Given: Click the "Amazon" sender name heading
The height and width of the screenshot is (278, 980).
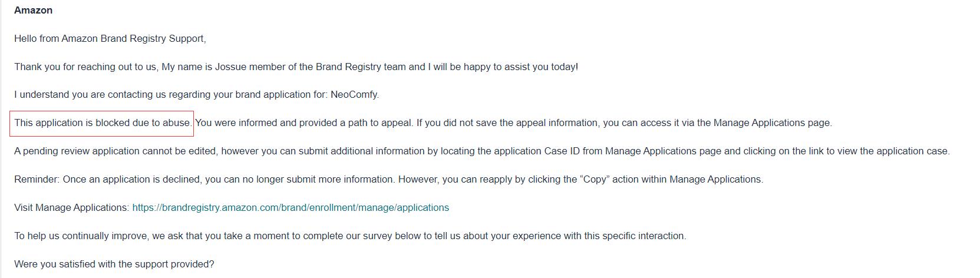Looking at the screenshot, I should [x=33, y=11].
